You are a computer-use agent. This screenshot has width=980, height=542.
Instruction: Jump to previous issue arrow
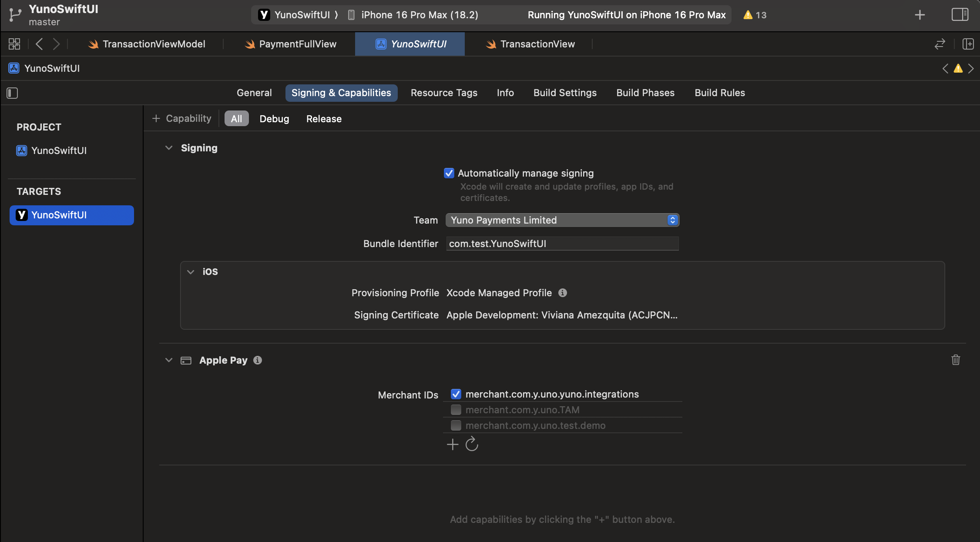pyautogui.click(x=945, y=68)
